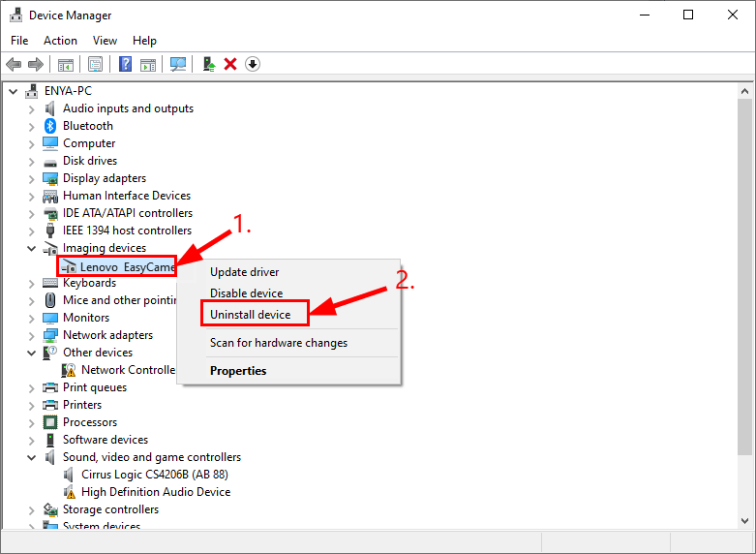Expand the IDE ATA/ATAPI controllers category
The height and width of the screenshot is (554, 756).
coord(32,214)
